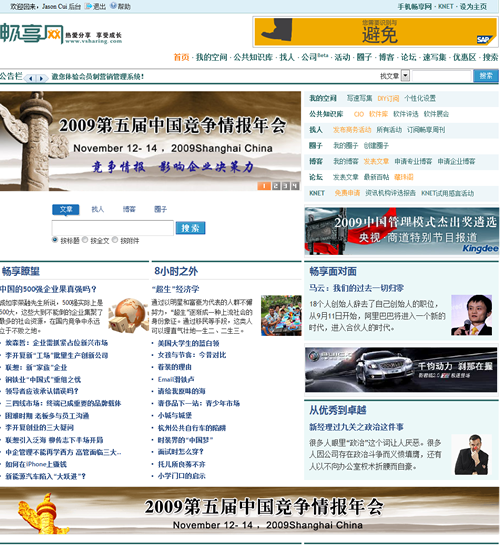Switch to the 找人 search tab
Viewport: 500px width, 546px height.
[97, 209]
